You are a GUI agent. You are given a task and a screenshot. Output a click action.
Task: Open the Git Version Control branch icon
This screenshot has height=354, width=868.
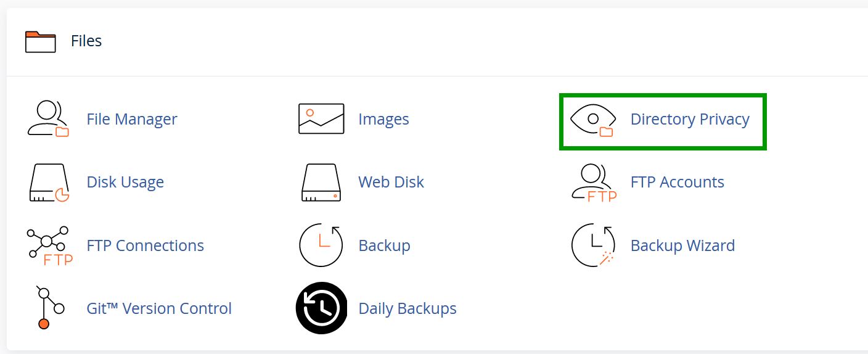tap(49, 308)
